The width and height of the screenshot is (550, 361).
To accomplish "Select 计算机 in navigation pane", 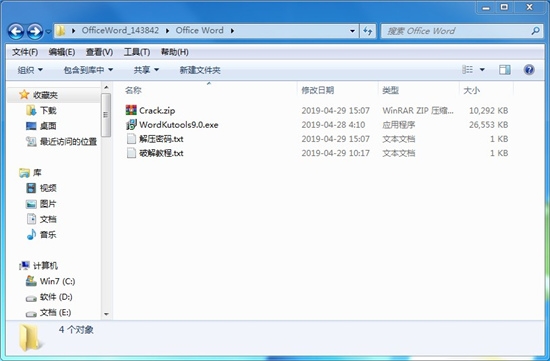I will (x=45, y=266).
